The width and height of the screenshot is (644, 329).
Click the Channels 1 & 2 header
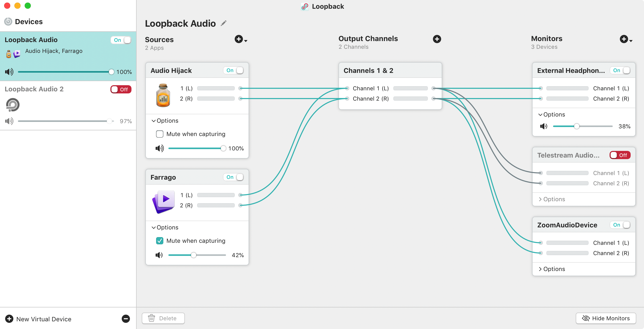(x=390, y=70)
